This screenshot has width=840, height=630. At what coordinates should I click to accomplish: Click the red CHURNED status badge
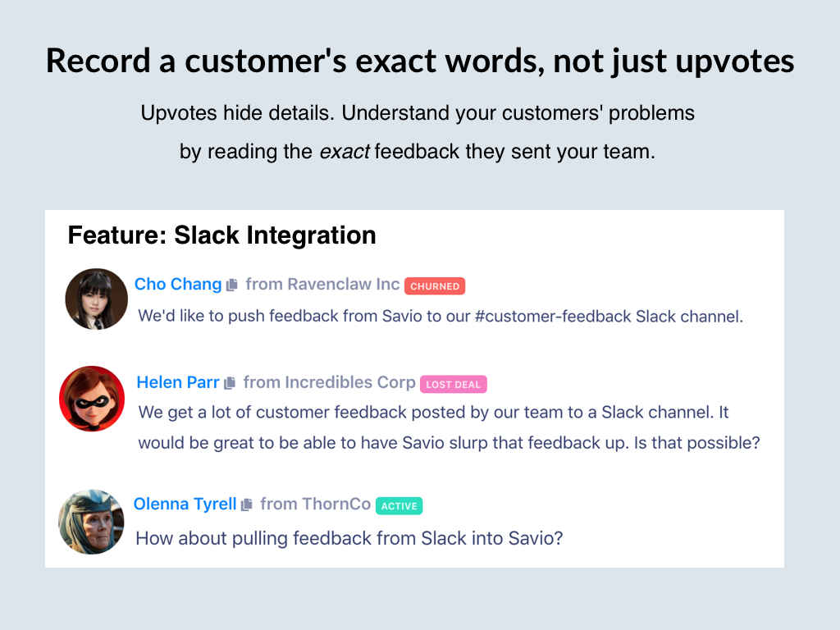point(435,286)
